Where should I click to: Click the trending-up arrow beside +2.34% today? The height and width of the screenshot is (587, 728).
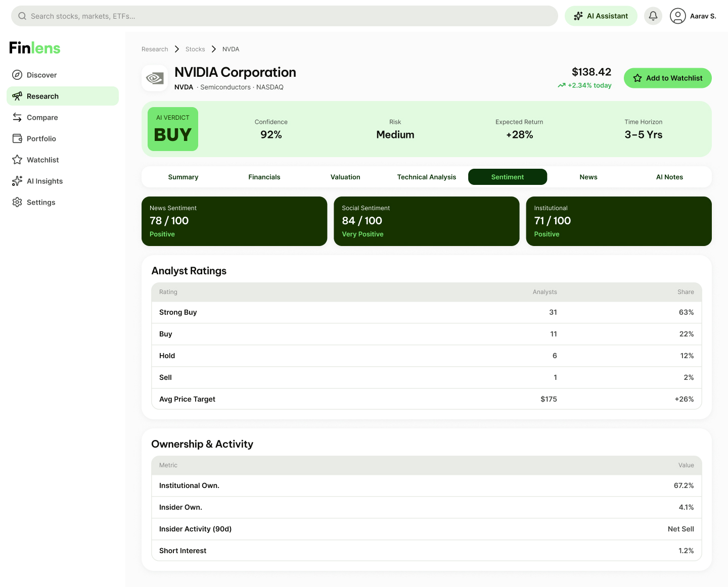562,85
